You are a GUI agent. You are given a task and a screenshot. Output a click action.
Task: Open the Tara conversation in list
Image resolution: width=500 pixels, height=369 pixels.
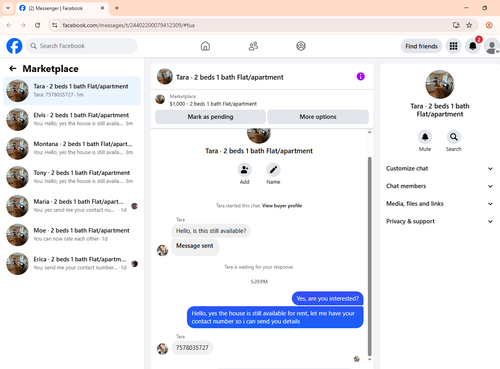coord(72,91)
